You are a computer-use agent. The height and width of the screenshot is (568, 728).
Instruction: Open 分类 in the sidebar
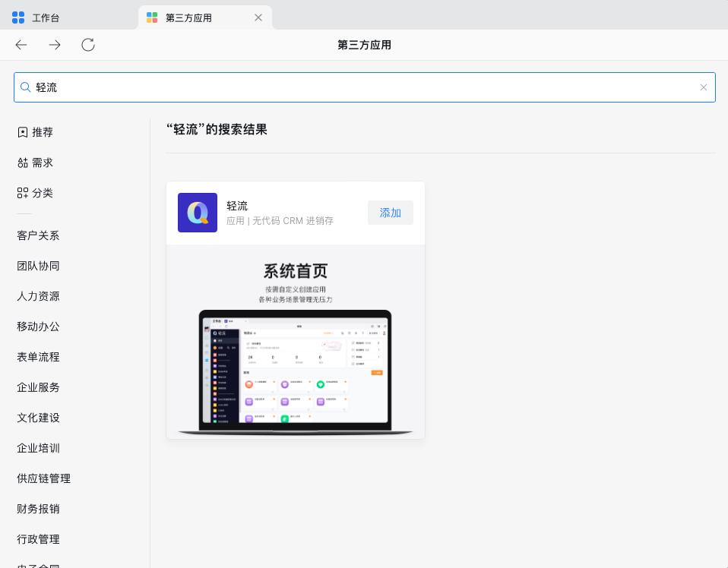pyautogui.click(x=35, y=193)
